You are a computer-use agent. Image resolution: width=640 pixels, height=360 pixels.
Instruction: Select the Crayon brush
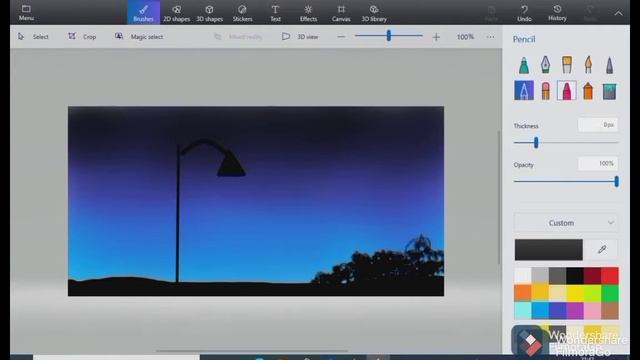point(567,91)
